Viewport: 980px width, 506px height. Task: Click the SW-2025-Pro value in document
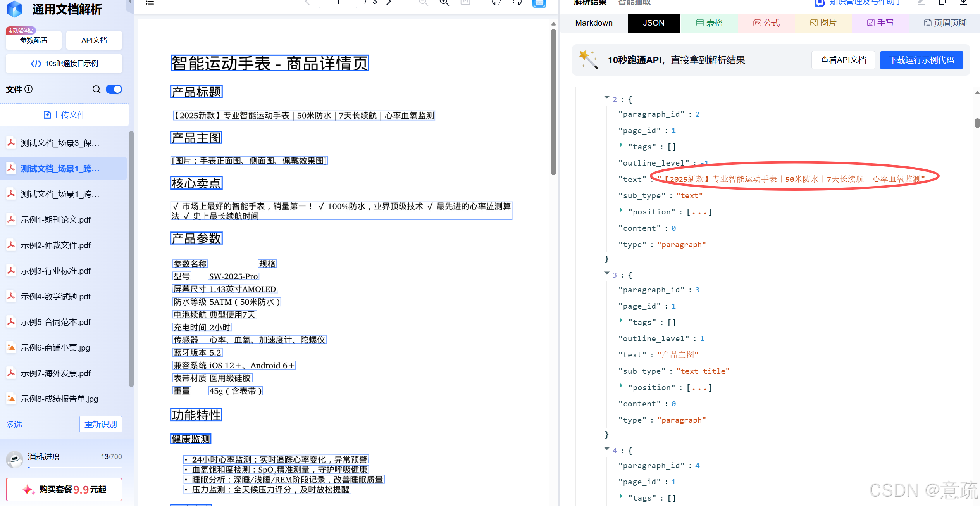point(233,276)
